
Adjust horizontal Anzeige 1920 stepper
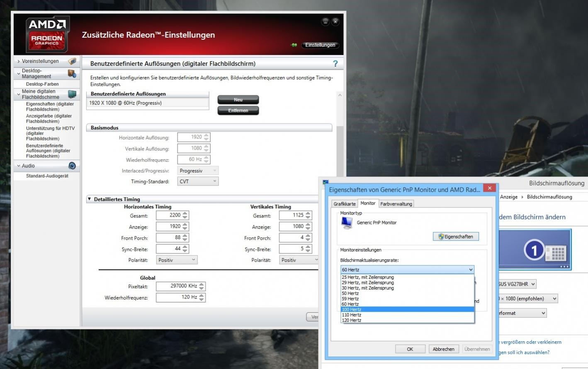(x=185, y=227)
